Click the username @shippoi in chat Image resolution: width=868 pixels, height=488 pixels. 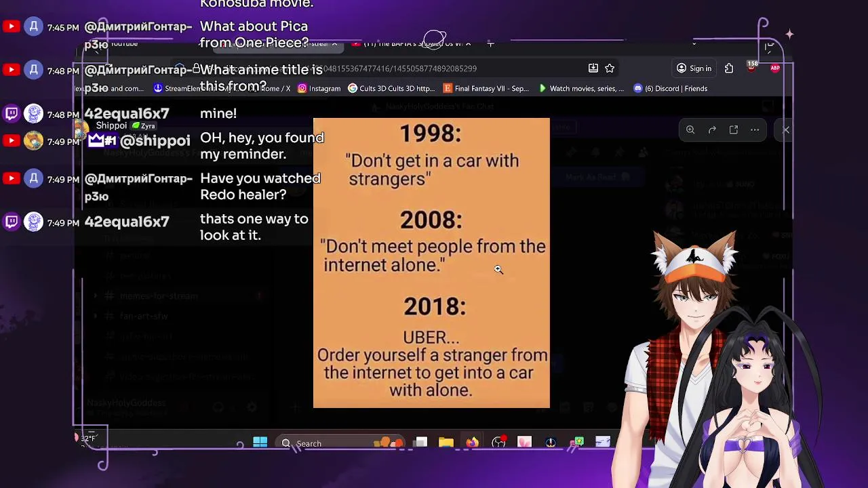pyautogui.click(x=155, y=141)
